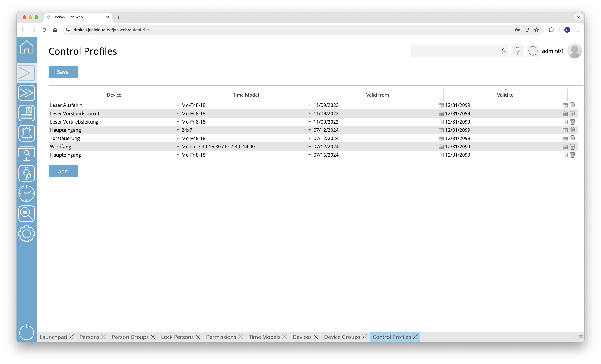The image size is (601, 364).
Task: Open Device dropdown for Windfang row
Action: 178,147
